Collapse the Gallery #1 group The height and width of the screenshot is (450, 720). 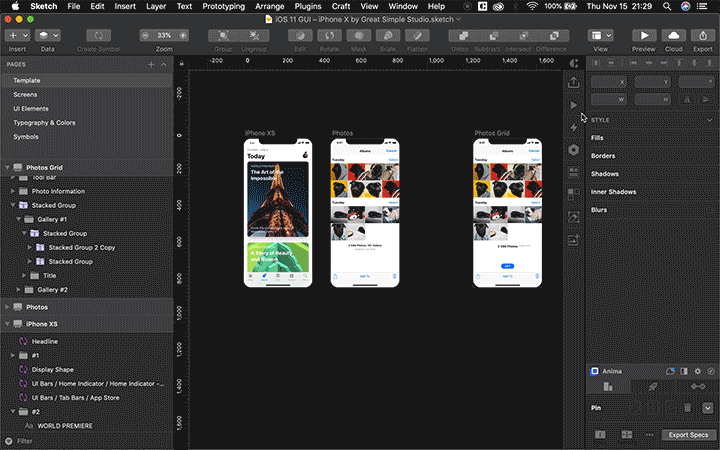pyautogui.click(x=18, y=219)
